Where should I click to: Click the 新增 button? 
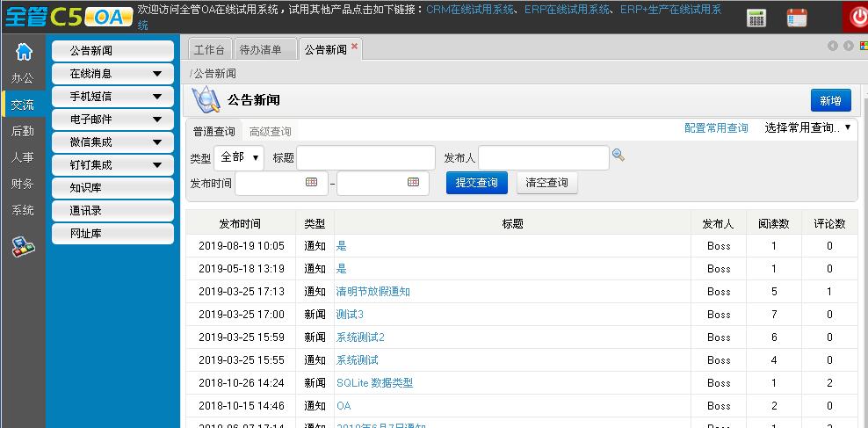click(x=830, y=101)
